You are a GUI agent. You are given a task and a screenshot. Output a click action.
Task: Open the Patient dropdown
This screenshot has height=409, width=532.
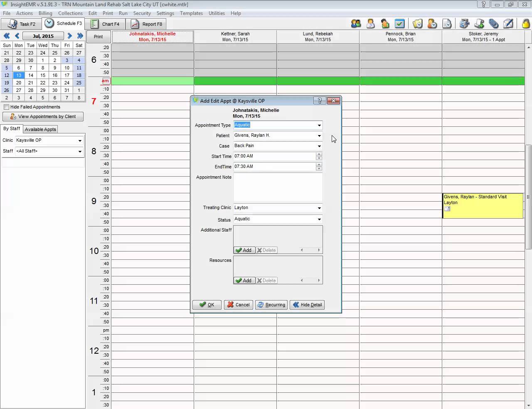click(319, 136)
